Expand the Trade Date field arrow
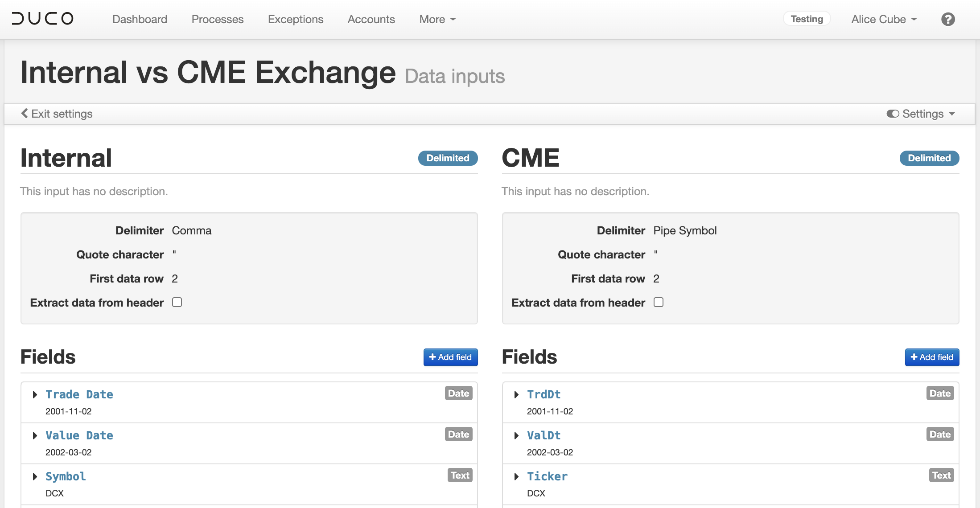The height and width of the screenshot is (508, 980). tap(35, 394)
